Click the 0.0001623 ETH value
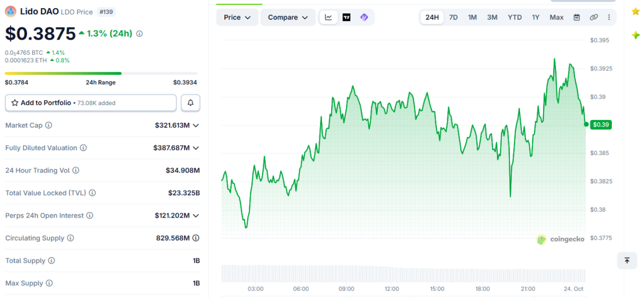The height and width of the screenshot is (298, 644). point(26,60)
